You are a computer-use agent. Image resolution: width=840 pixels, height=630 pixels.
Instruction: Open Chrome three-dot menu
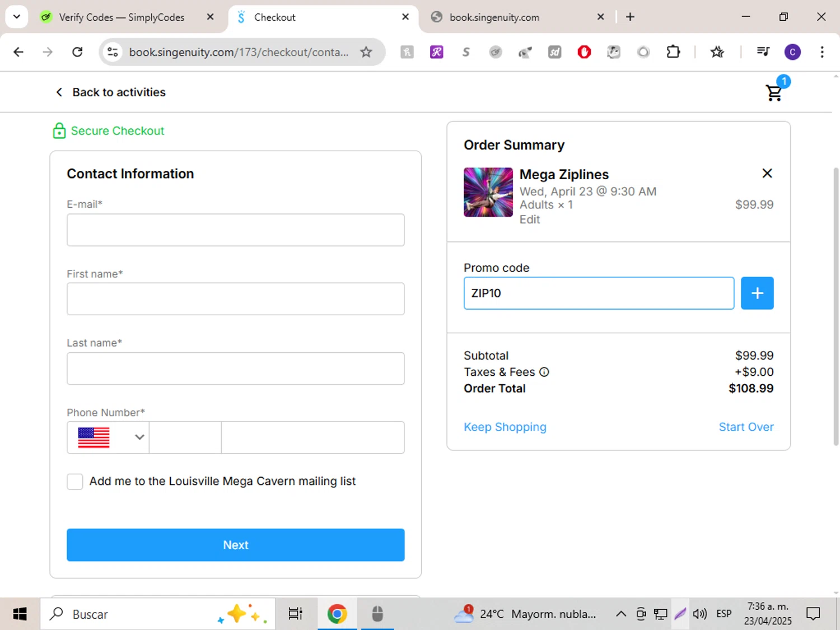pyautogui.click(x=822, y=52)
